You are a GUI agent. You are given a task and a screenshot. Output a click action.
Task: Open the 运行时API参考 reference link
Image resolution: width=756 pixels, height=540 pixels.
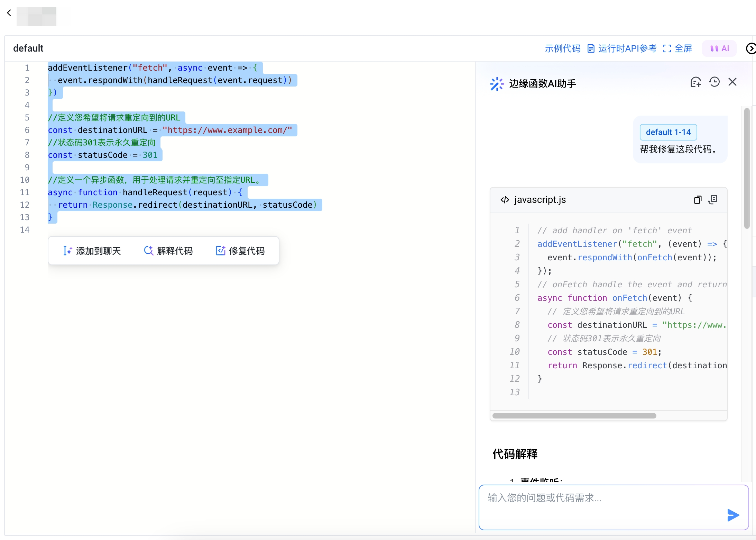point(622,48)
